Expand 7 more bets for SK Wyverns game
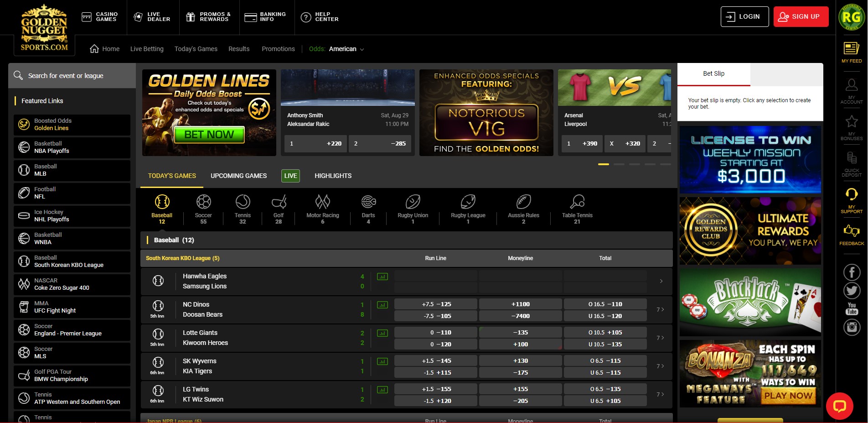Viewport: 868px width, 423px height. tap(660, 366)
